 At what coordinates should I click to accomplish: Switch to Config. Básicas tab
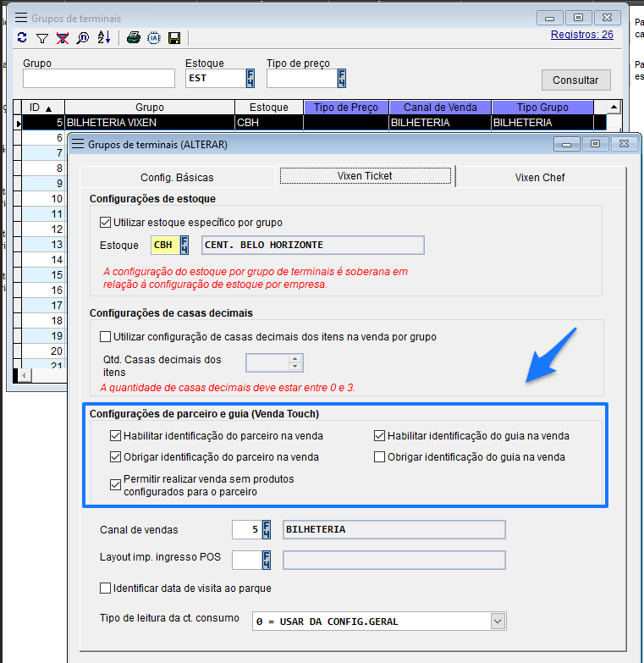[x=177, y=177]
